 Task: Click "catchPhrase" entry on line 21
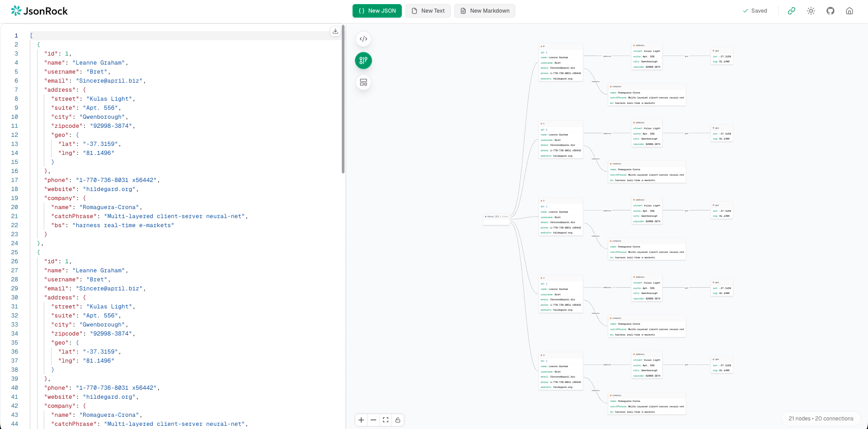150,216
